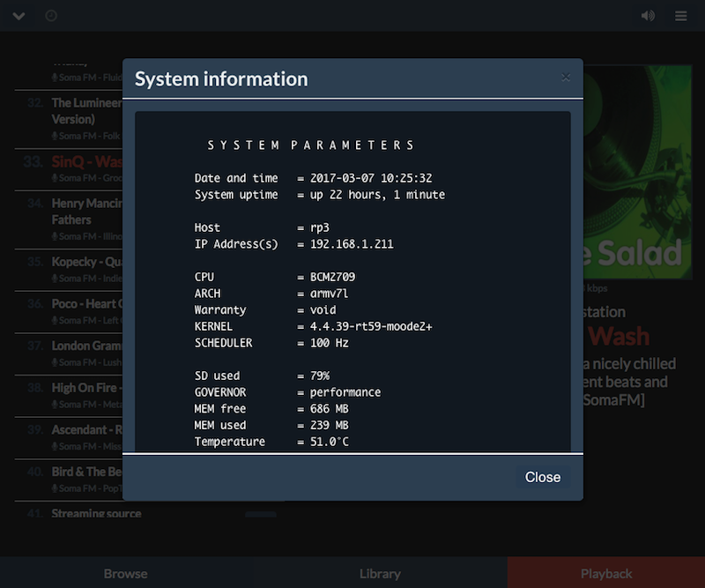The image size is (705, 588).
Task: Click the red Wash song title
Action: [619, 337]
